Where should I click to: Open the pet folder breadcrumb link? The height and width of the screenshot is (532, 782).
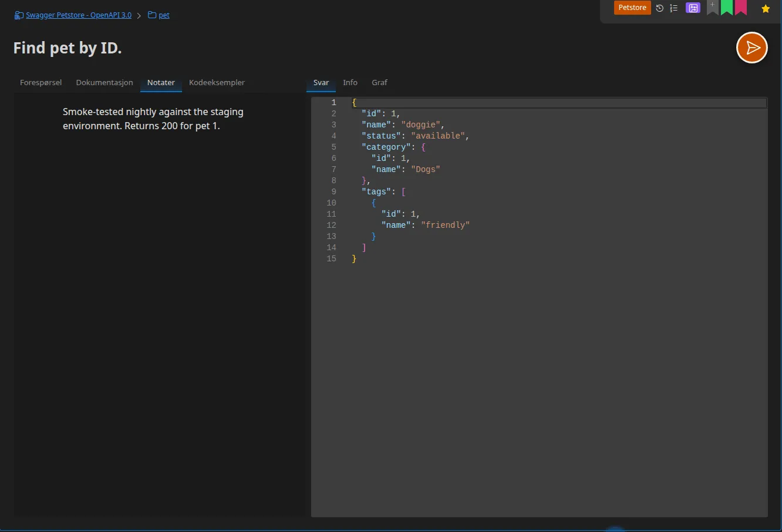point(164,15)
